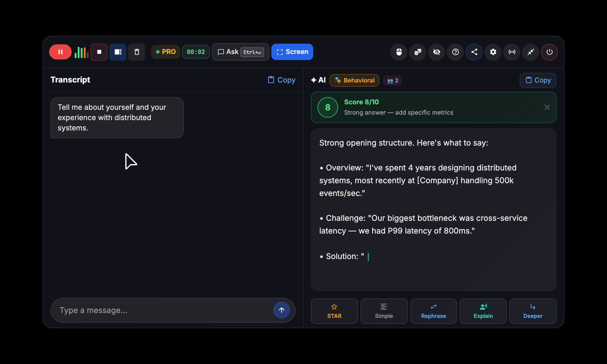This screenshot has height=364, width=607.
Task: Click the transcript question bubble
Action: point(117,118)
